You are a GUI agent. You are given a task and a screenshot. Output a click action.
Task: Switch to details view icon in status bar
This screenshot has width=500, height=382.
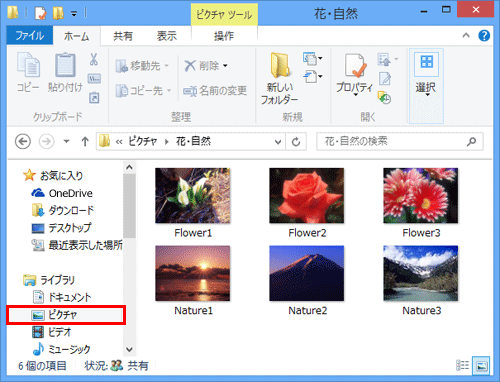pos(462,365)
